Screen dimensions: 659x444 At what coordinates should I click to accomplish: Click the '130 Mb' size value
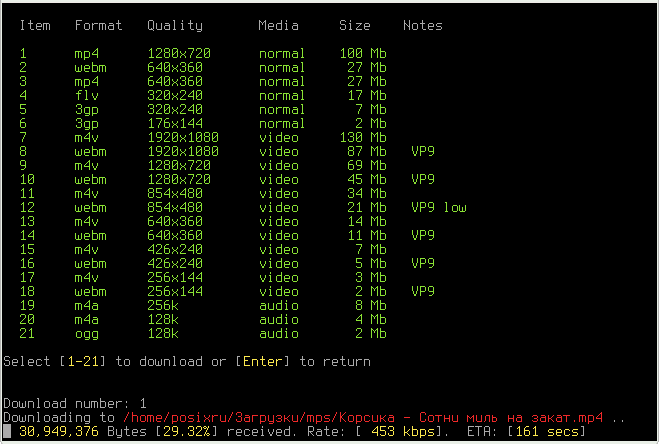(x=363, y=137)
